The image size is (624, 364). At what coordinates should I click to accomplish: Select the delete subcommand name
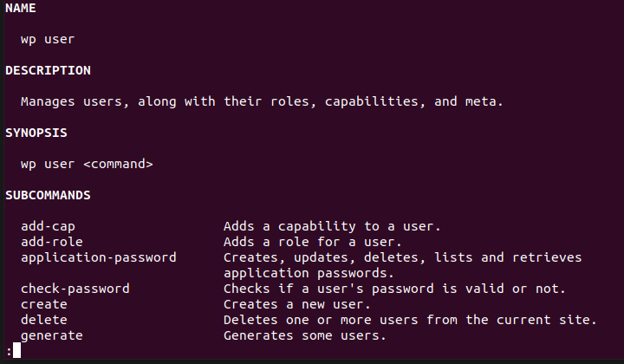(x=44, y=320)
